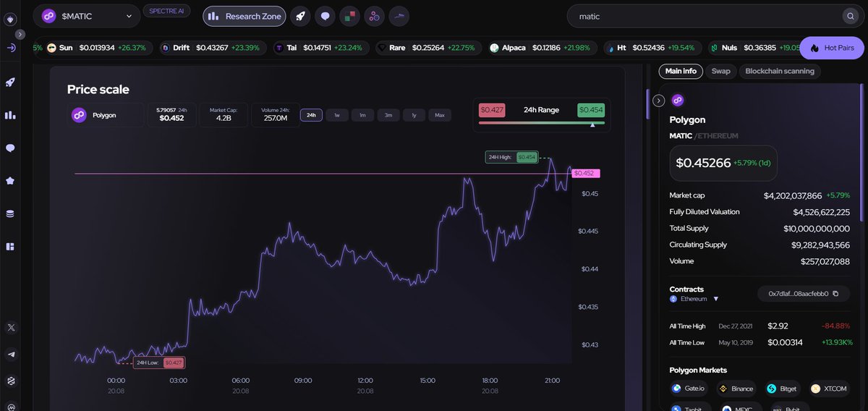The height and width of the screenshot is (411, 868).
Task: Select the 24h chart timeframe
Action: point(311,115)
